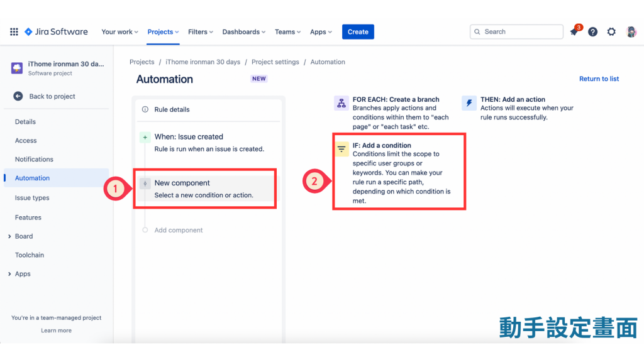Click the New component grey icon

145,184
